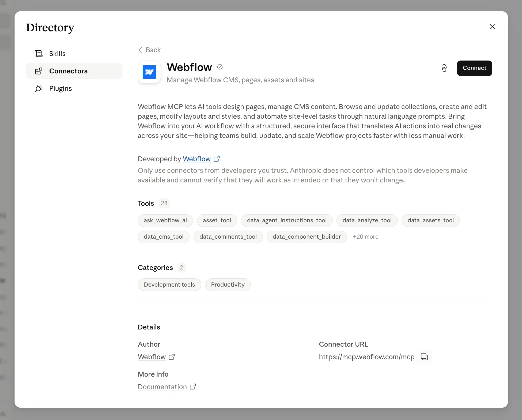Select the Connectors section
This screenshot has width=522, height=420.
[x=74, y=71]
